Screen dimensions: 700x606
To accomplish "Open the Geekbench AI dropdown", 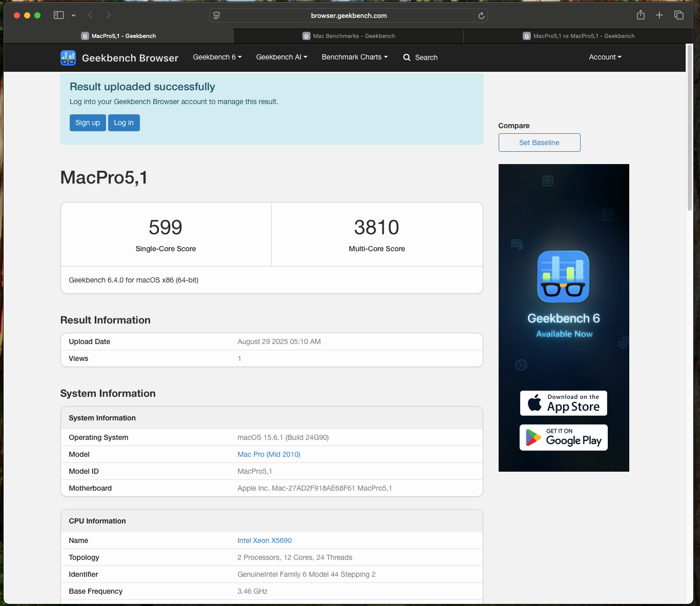I will pos(281,57).
